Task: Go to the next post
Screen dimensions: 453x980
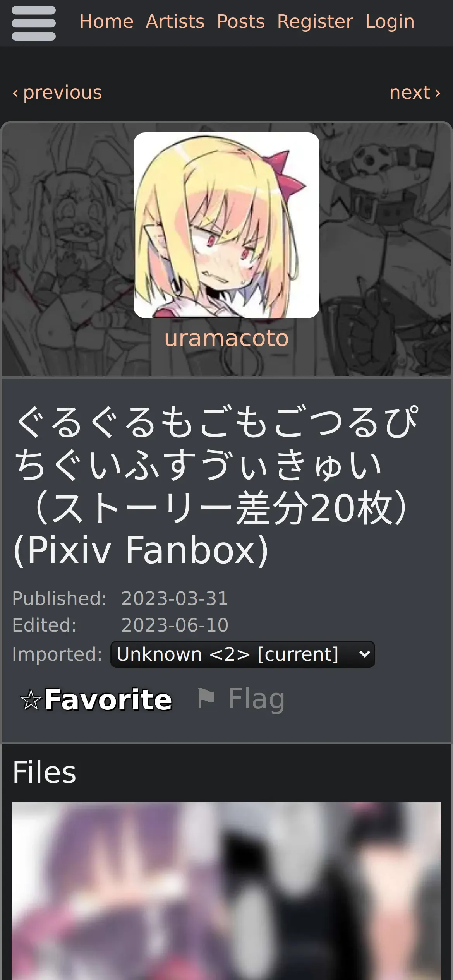Action: click(x=415, y=93)
